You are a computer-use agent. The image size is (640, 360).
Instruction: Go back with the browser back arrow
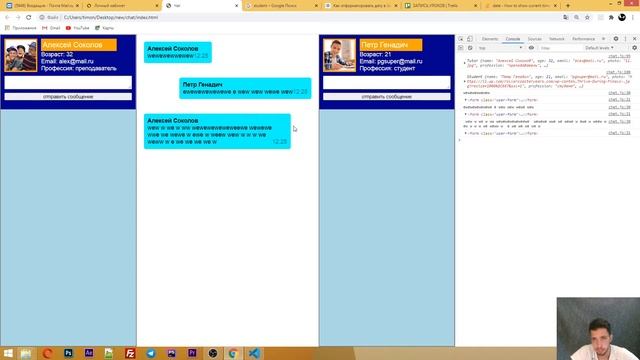[7, 18]
